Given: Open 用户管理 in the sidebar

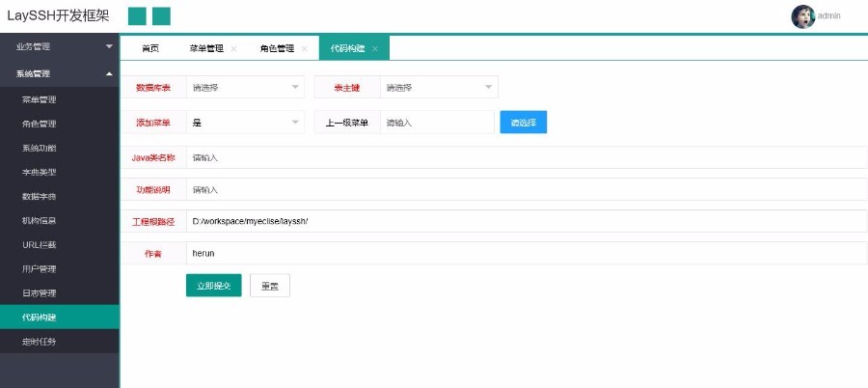Looking at the screenshot, I should [x=59, y=269].
